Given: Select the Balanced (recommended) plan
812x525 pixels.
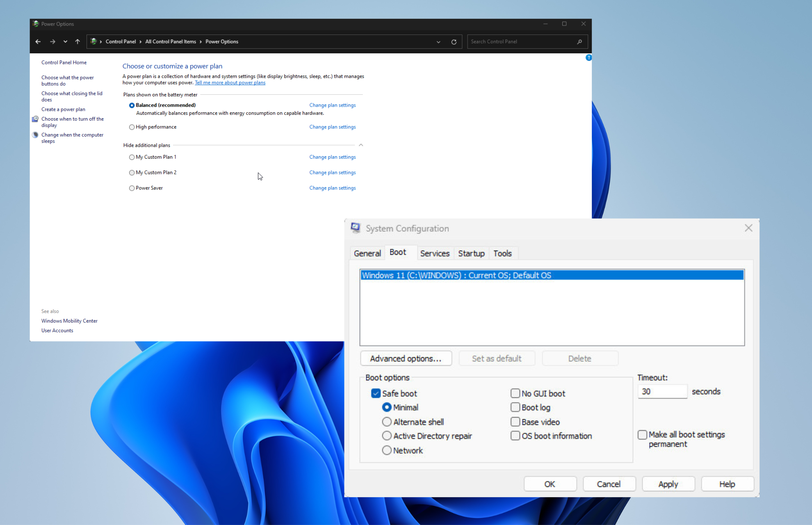Looking at the screenshot, I should pyautogui.click(x=132, y=105).
